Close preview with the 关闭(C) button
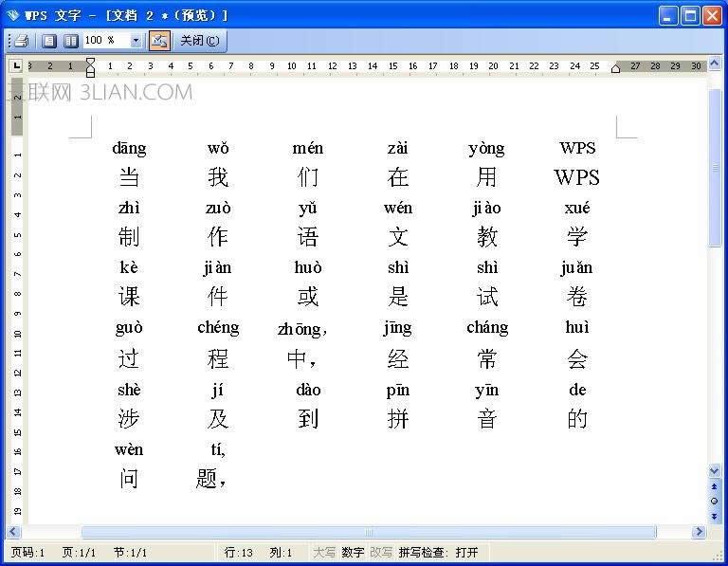This screenshot has height=566, width=728. (x=200, y=41)
